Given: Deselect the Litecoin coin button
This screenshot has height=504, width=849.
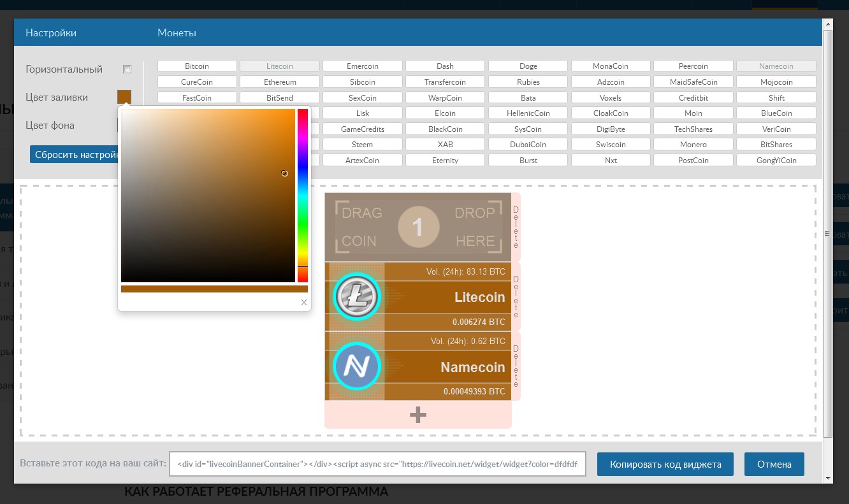Looking at the screenshot, I should pos(280,66).
